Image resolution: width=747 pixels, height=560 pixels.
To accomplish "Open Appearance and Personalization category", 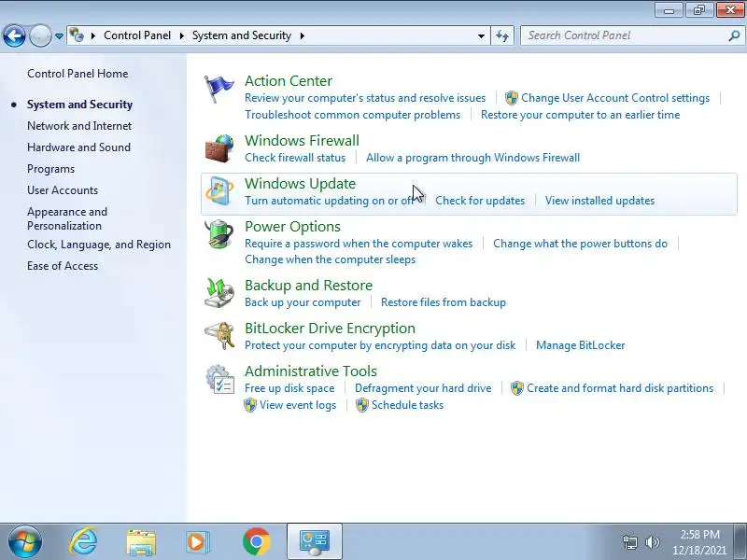I will coord(67,218).
